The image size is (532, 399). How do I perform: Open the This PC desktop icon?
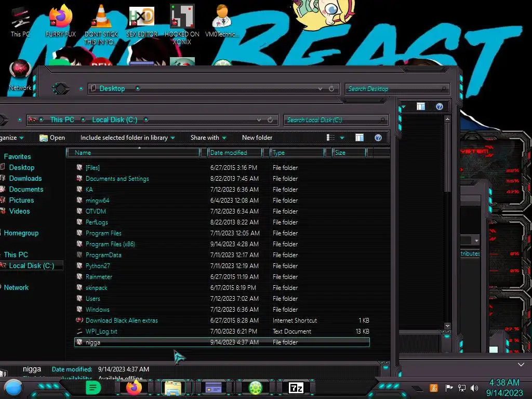click(x=20, y=21)
